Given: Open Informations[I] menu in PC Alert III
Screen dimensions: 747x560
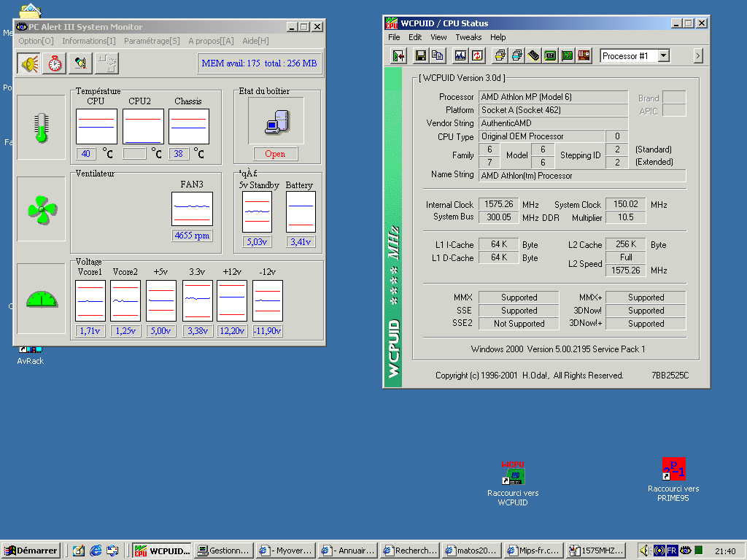Looking at the screenshot, I should pos(88,41).
